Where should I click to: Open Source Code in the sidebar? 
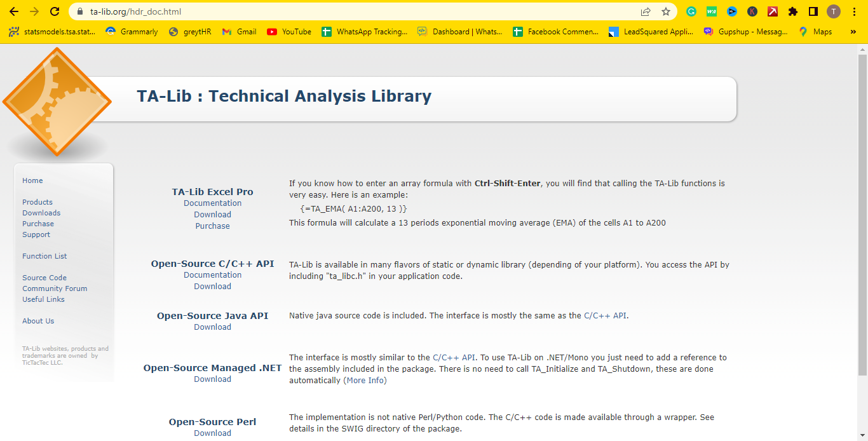(x=44, y=278)
